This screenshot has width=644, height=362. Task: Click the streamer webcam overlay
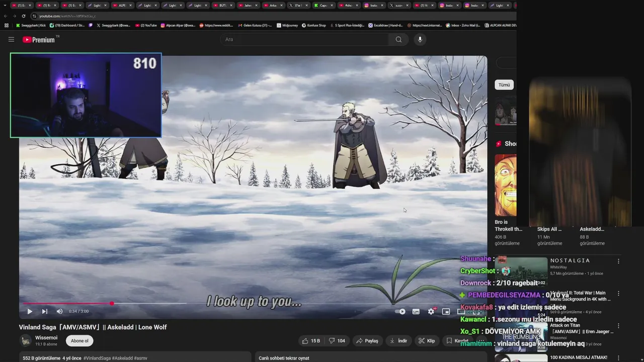coord(86,95)
